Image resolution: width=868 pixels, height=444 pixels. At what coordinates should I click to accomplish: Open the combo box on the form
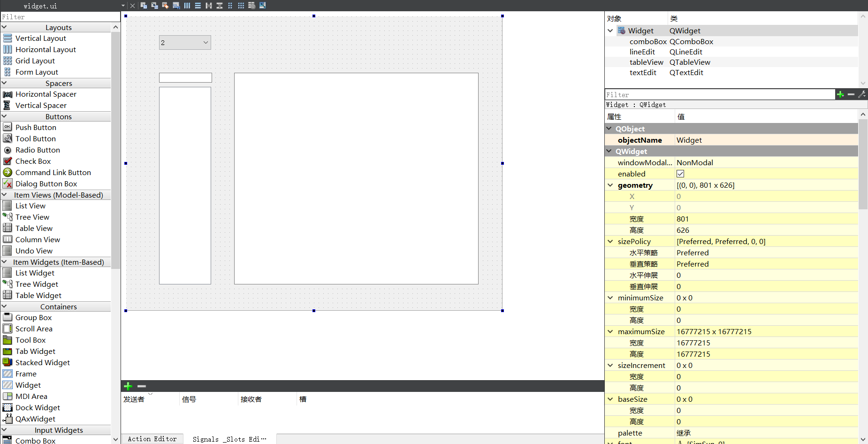pyautogui.click(x=185, y=43)
